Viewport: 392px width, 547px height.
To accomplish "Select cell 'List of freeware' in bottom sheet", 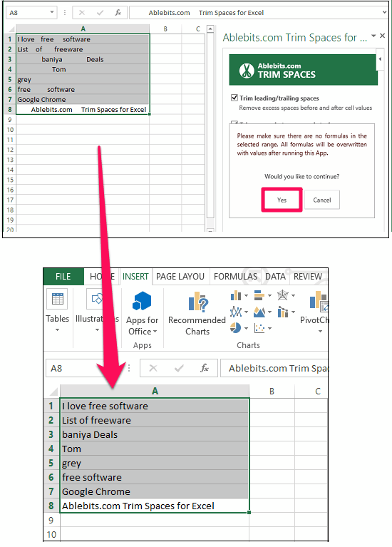I will pos(155,420).
